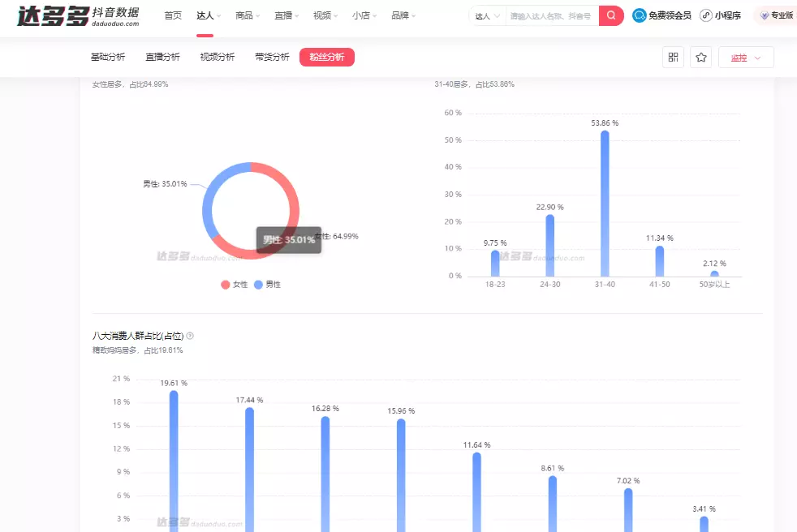The width and height of the screenshot is (797, 532).
Task: Select the 视频分析 tab
Action: 218,57
